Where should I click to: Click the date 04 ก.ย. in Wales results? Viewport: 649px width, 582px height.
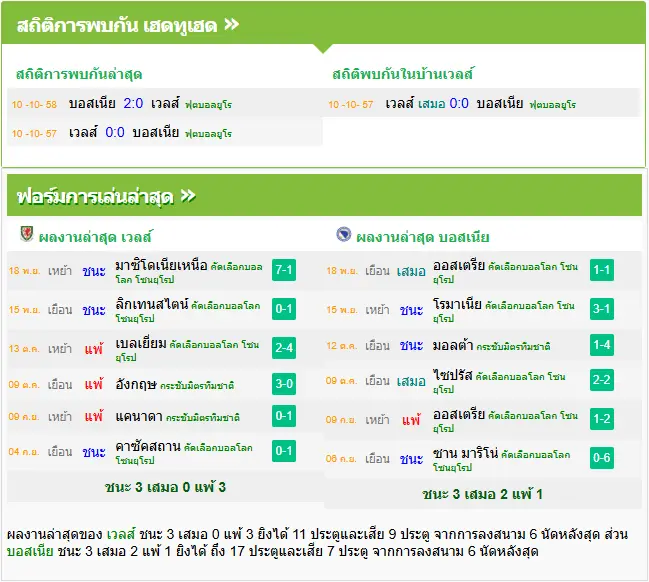click(24, 452)
